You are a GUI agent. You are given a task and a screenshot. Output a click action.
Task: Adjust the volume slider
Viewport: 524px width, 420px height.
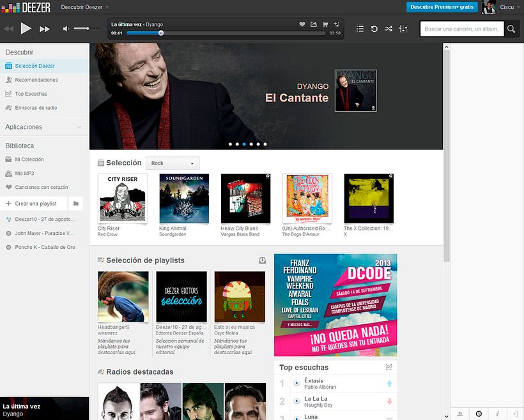pyautogui.click(x=86, y=29)
